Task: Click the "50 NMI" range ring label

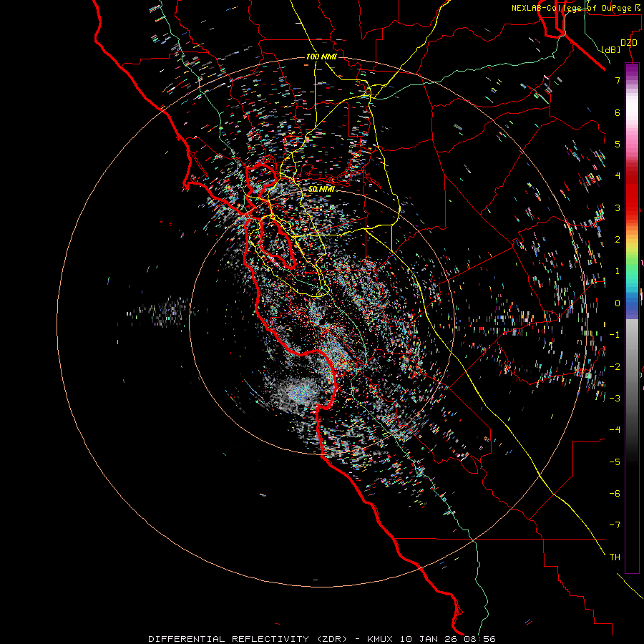Action: [321, 189]
